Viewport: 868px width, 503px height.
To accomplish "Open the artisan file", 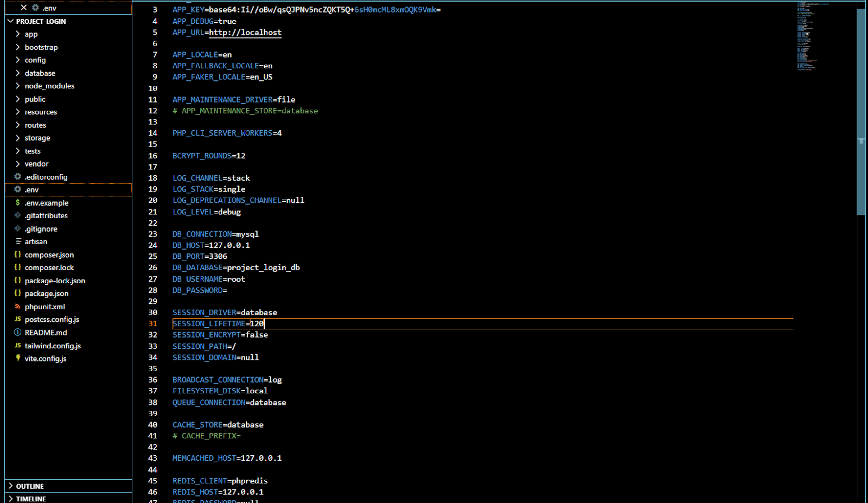I will 36,241.
